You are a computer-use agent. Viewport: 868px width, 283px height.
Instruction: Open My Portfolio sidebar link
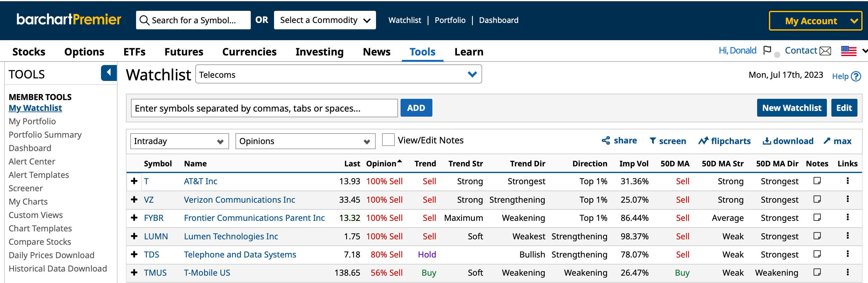[x=32, y=121]
